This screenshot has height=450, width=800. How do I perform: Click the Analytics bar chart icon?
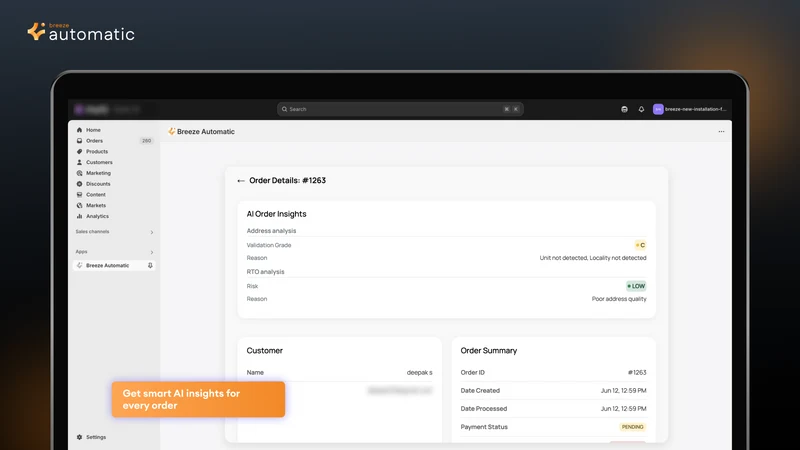pyautogui.click(x=80, y=216)
